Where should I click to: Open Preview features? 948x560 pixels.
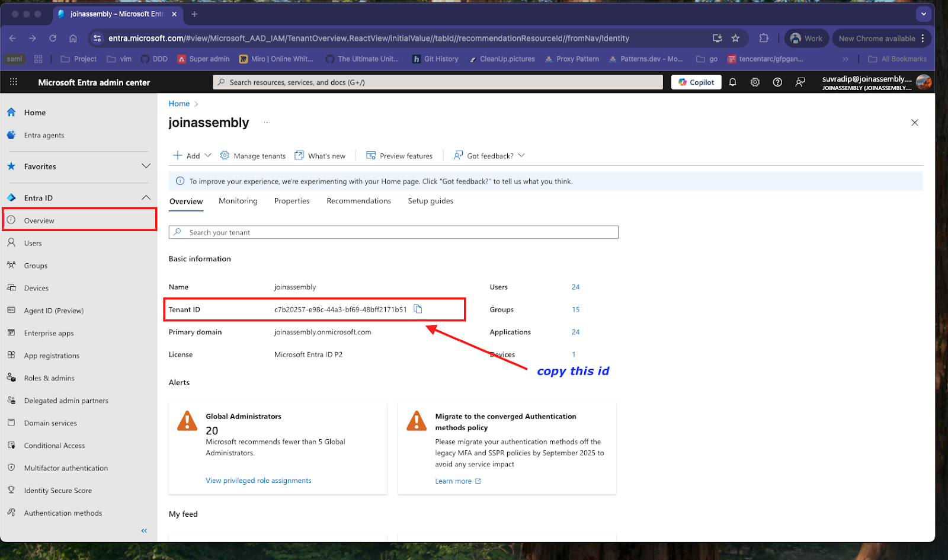399,156
